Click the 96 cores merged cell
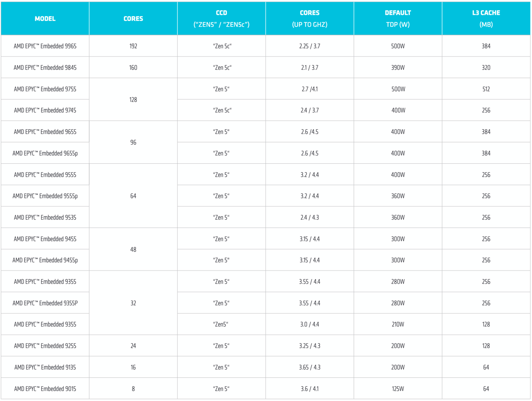 tap(133, 143)
